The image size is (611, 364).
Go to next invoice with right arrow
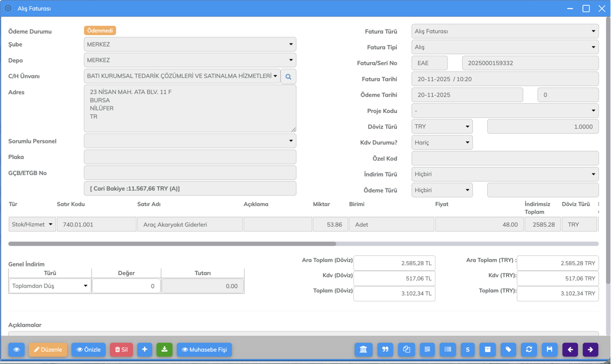pos(590,350)
